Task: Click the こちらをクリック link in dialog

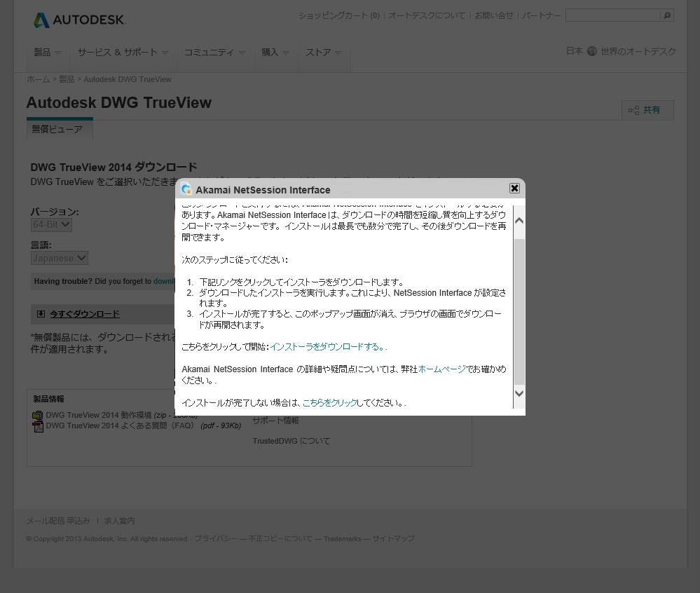Action: [330, 403]
